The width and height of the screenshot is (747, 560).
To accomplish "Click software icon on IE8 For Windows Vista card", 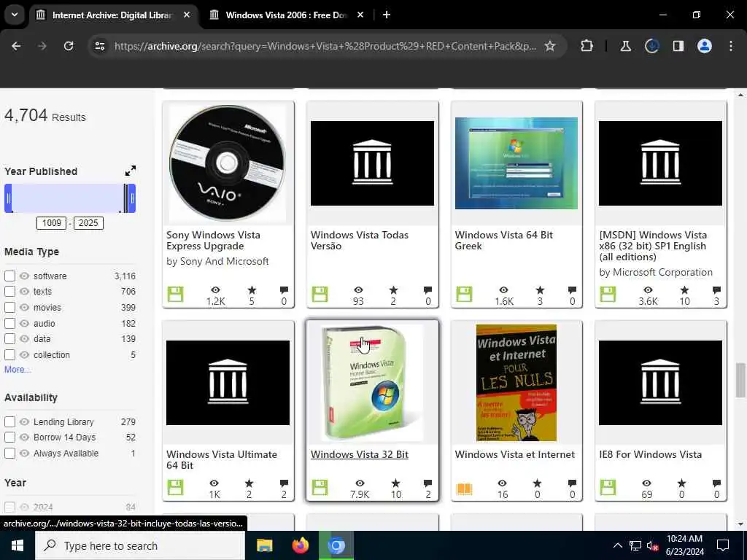I will coord(608,488).
